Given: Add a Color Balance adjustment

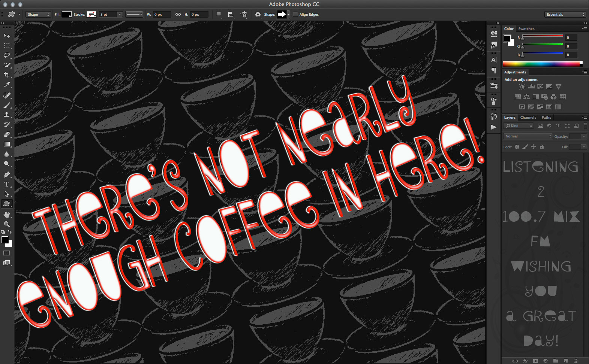Looking at the screenshot, I should click(x=527, y=97).
